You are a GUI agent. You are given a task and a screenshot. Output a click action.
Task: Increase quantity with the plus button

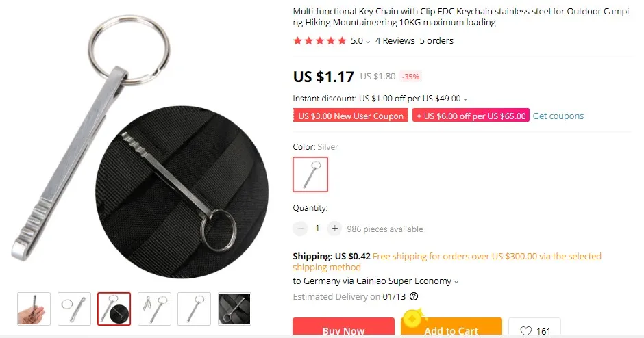coord(335,229)
